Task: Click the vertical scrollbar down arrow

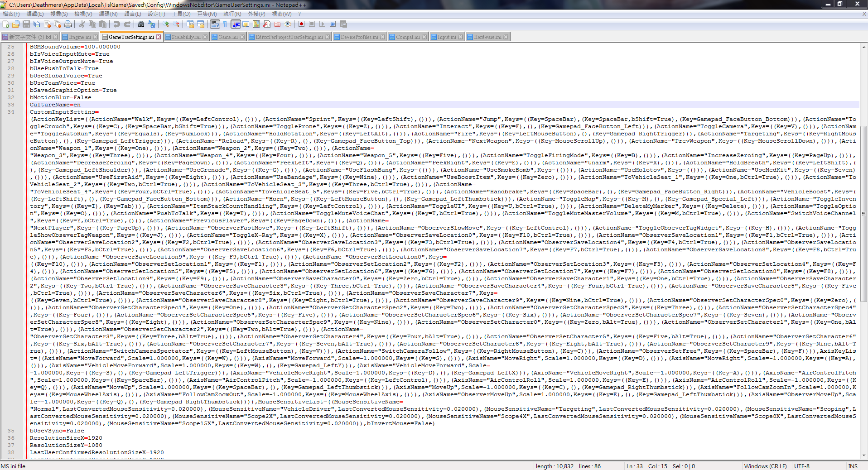Action: [864, 455]
